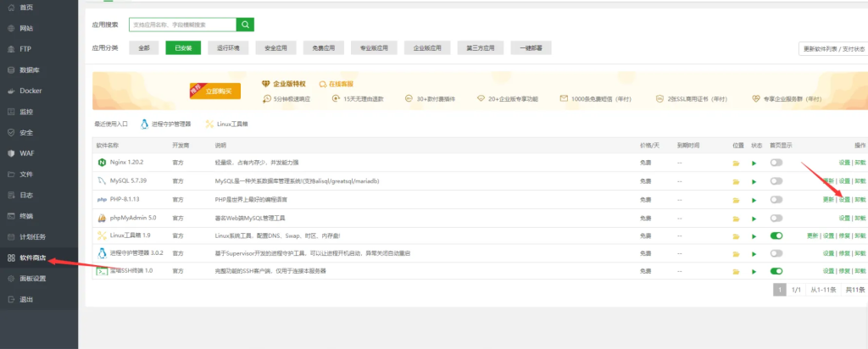Click the Linux工具箱 row play status icon

coord(754,236)
